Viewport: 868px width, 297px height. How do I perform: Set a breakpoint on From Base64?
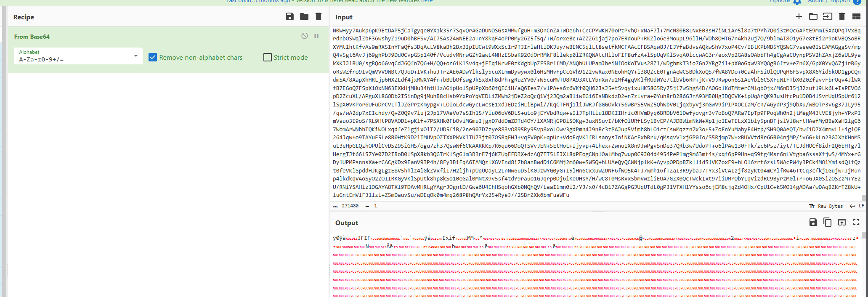[316, 36]
